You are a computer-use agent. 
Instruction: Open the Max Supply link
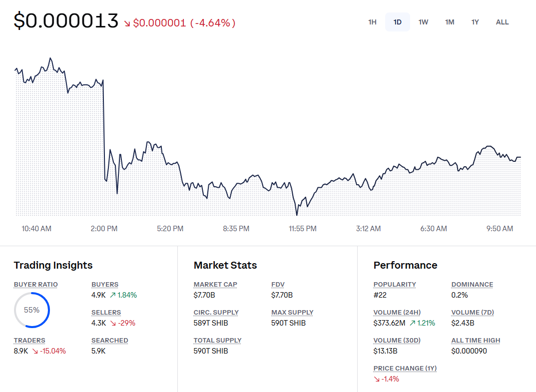click(292, 312)
